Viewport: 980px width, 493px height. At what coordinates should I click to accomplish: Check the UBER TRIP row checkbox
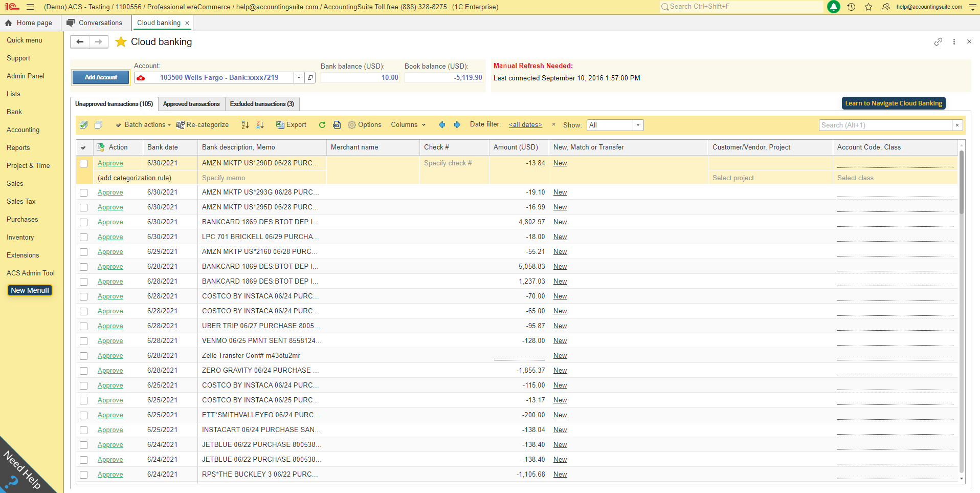coord(84,326)
